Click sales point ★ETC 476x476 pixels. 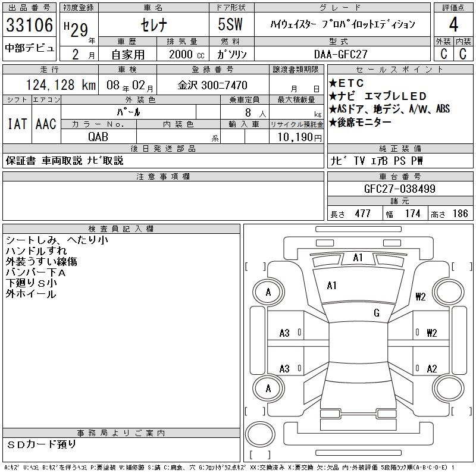click(346, 83)
